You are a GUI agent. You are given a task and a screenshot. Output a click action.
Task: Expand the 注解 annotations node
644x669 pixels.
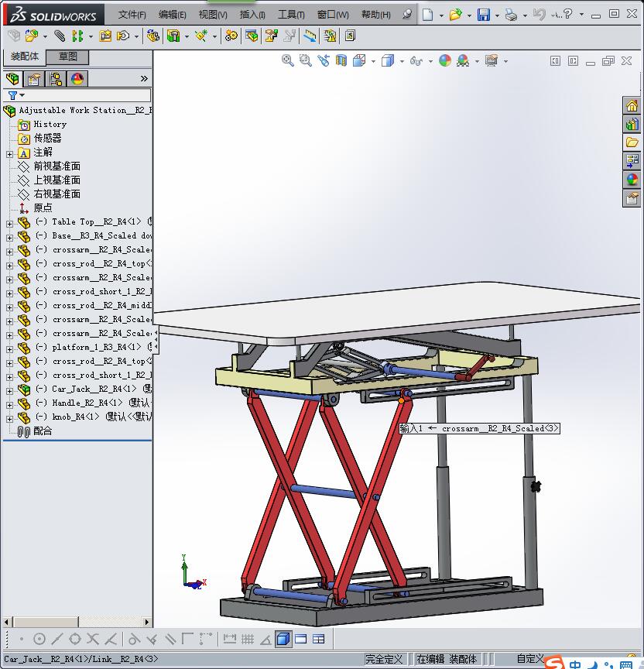(x=9, y=154)
